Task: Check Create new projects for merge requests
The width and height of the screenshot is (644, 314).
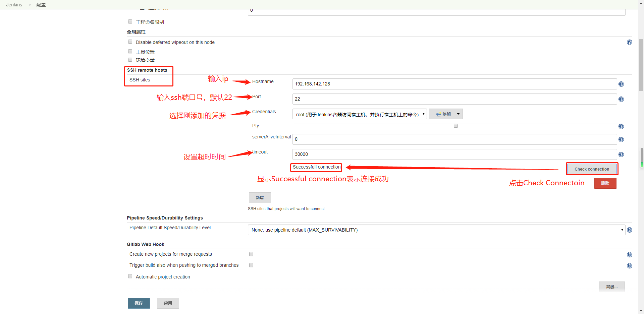Action: [x=251, y=254]
